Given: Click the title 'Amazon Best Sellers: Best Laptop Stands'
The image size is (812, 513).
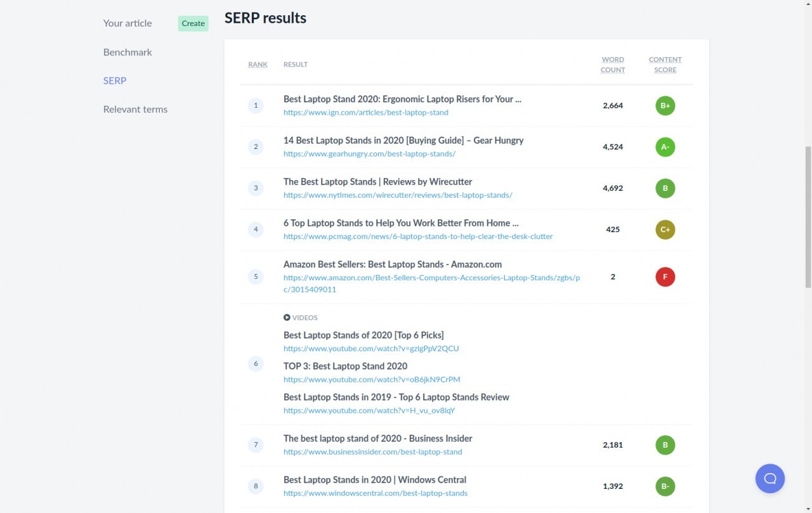Looking at the screenshot, I should click(393, 264).
